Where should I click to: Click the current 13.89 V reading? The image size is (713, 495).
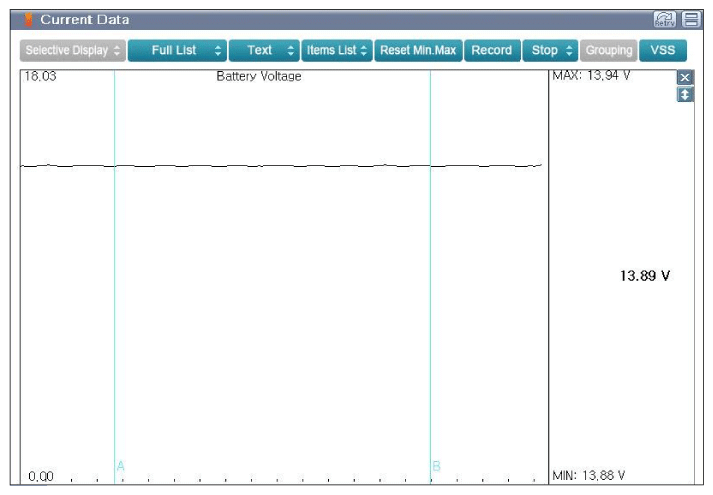coord(645,275)
